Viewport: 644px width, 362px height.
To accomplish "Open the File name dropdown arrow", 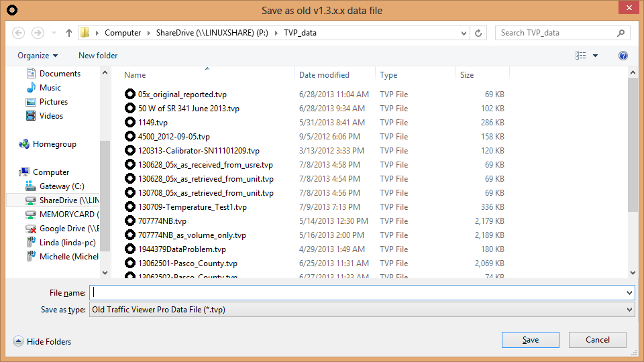I will [x=629, y=293].
